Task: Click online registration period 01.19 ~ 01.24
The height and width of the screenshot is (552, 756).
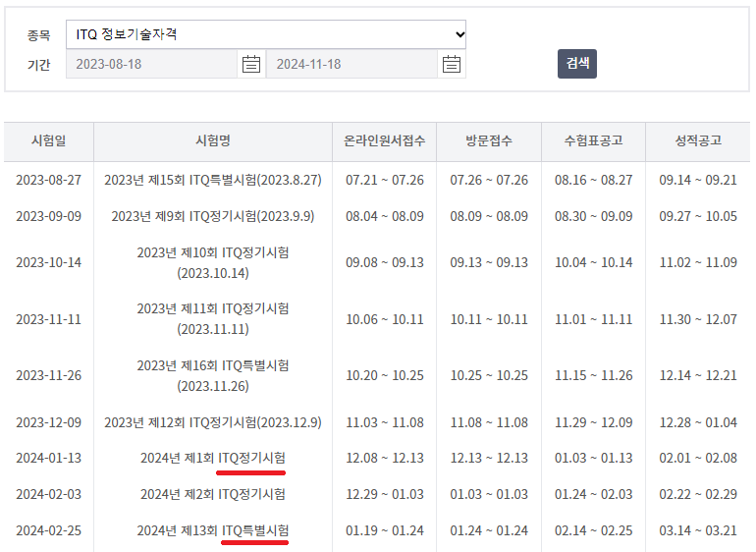Action: [x=385, y=530]
